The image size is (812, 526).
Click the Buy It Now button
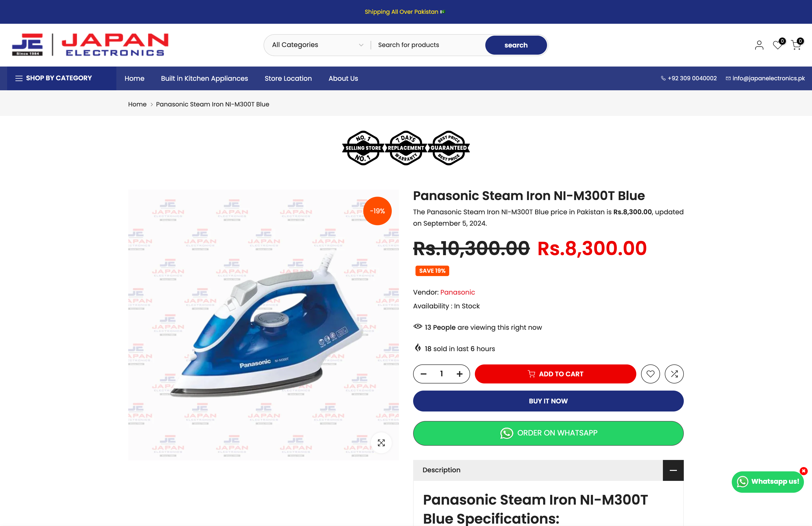[548, 401]
